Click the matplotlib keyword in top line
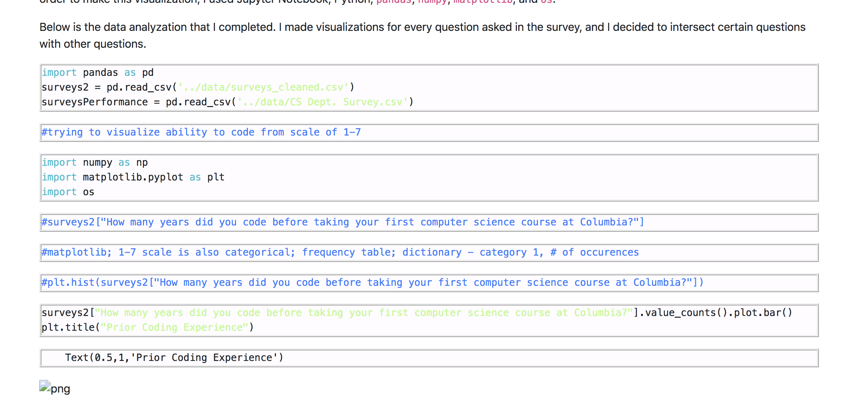 point(482,2)
